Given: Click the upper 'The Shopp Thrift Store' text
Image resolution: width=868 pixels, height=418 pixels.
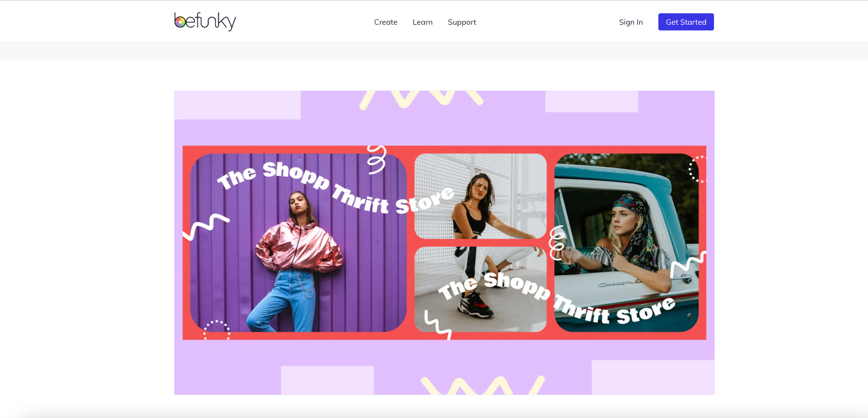Looking at the screenshot, I should 336,188.
